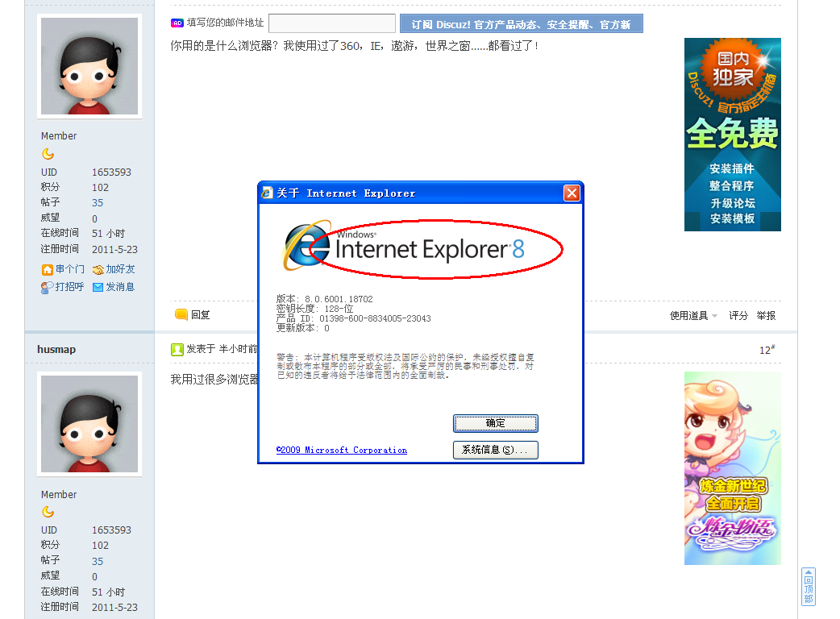The width and height of the screenshot is (840, 619).
Task: Click the version text 8.0.6001.18702
Action: pyautogui.click(x=339, y=299)
